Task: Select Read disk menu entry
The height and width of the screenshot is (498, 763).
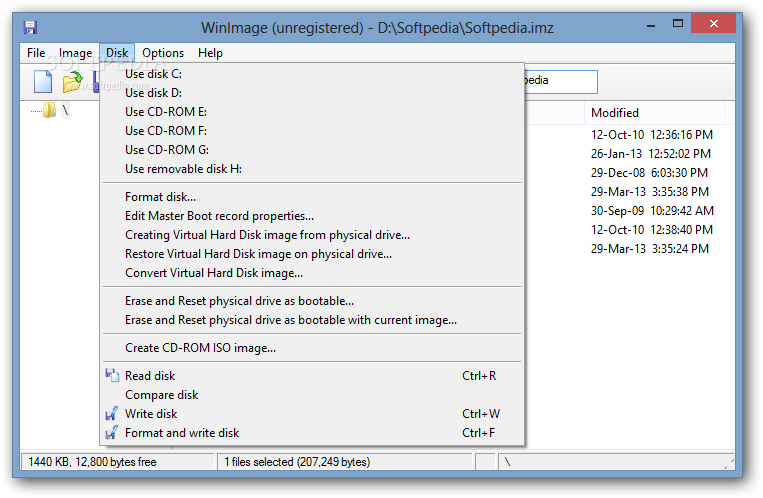Action: [x=312, y=376]
